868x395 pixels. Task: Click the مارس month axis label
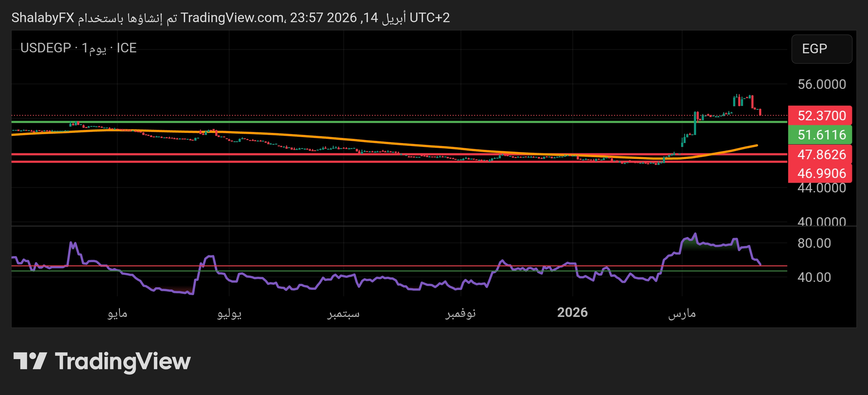click(682, 313)
